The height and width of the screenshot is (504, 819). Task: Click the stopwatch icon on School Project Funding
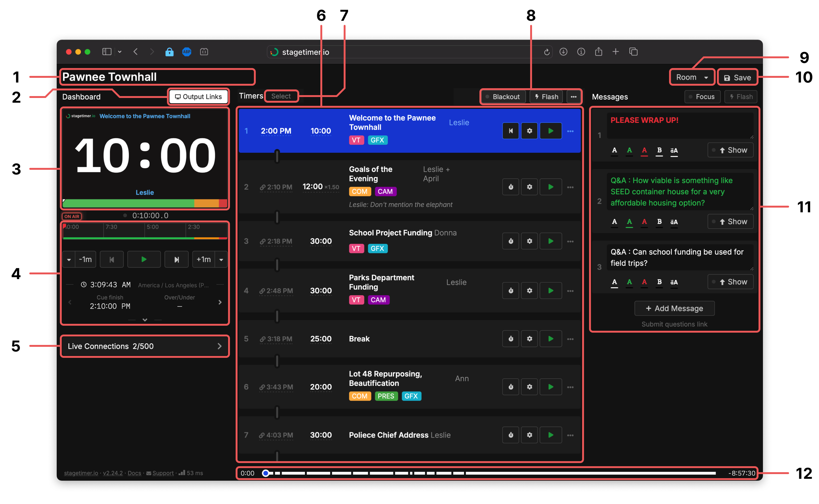tap(511, 241)
